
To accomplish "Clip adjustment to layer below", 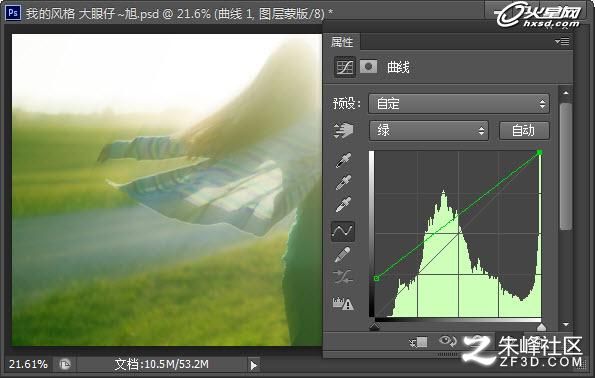I will 418,342.
